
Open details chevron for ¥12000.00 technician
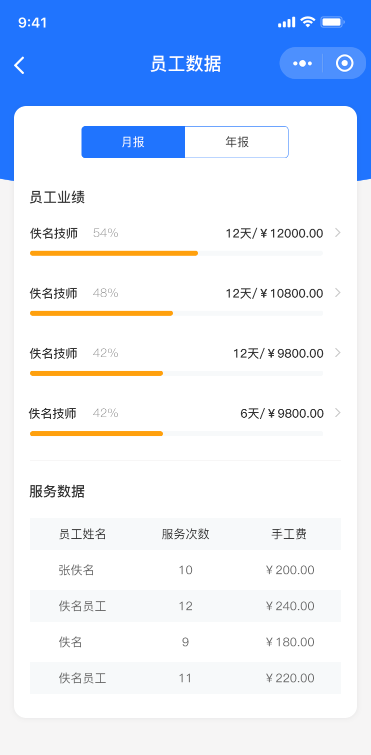coord(338,233)
